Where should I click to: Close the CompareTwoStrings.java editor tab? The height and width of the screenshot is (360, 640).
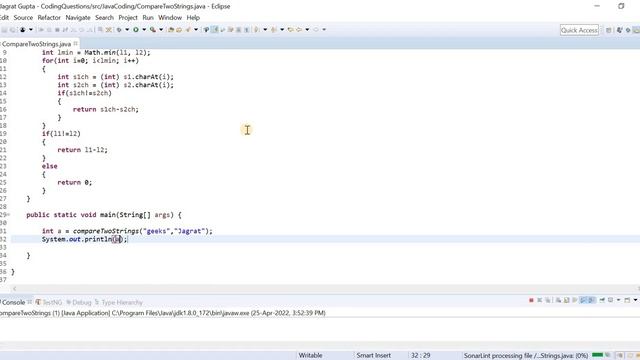coord(76,43)
